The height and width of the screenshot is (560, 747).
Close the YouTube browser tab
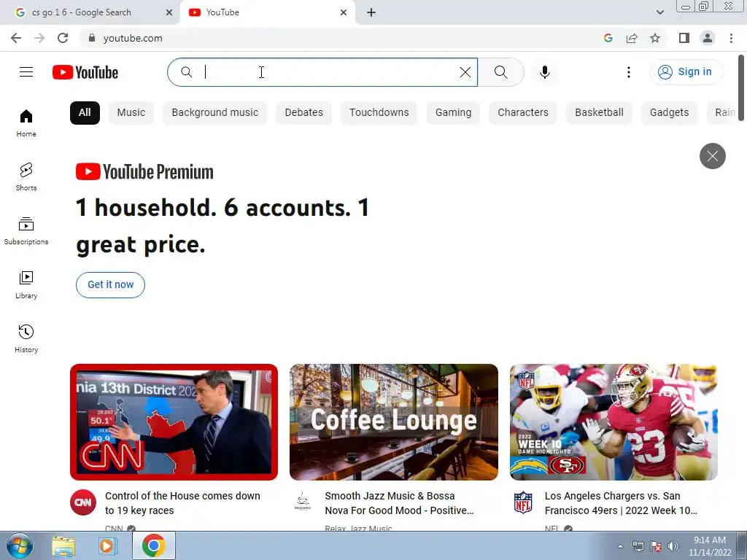344,12
